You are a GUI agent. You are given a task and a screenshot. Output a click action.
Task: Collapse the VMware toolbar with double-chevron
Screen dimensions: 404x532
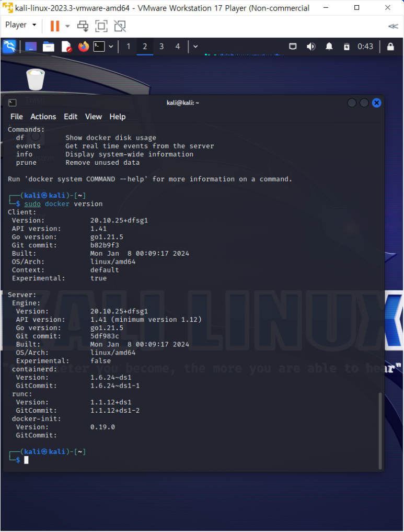pos(393,26)
